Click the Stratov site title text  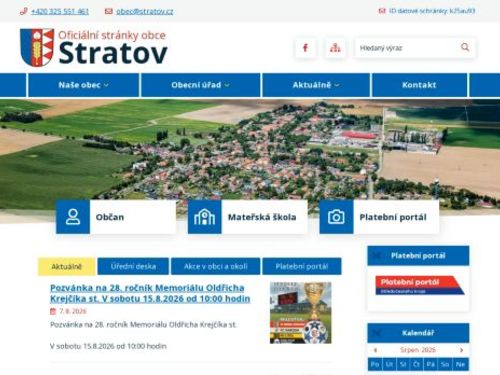coord(113,53)
